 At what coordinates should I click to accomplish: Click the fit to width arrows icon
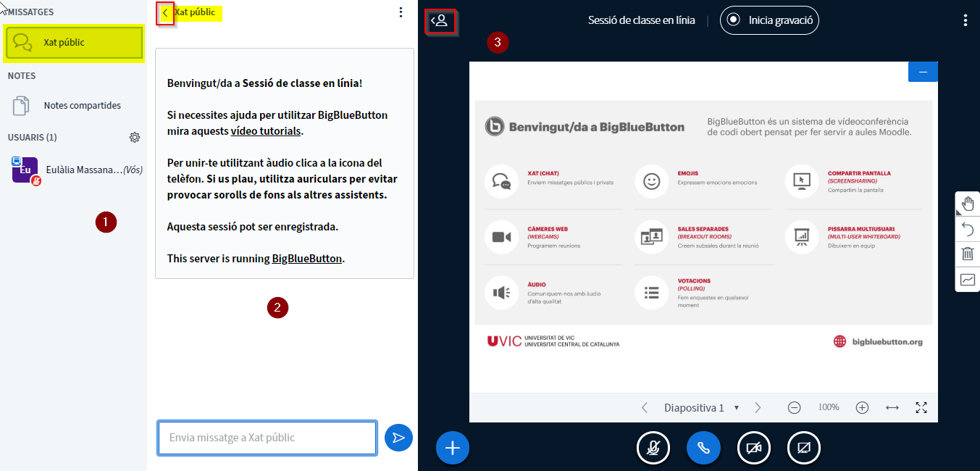892,408
